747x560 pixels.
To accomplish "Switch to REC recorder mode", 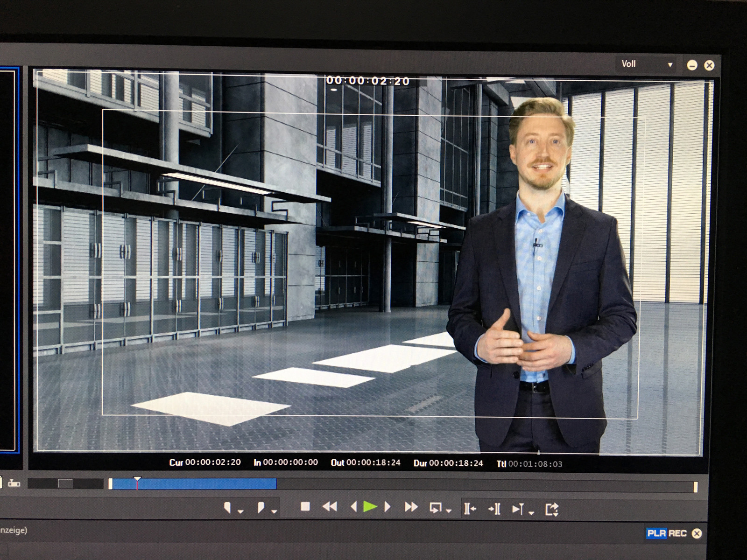I will [677, 533].
